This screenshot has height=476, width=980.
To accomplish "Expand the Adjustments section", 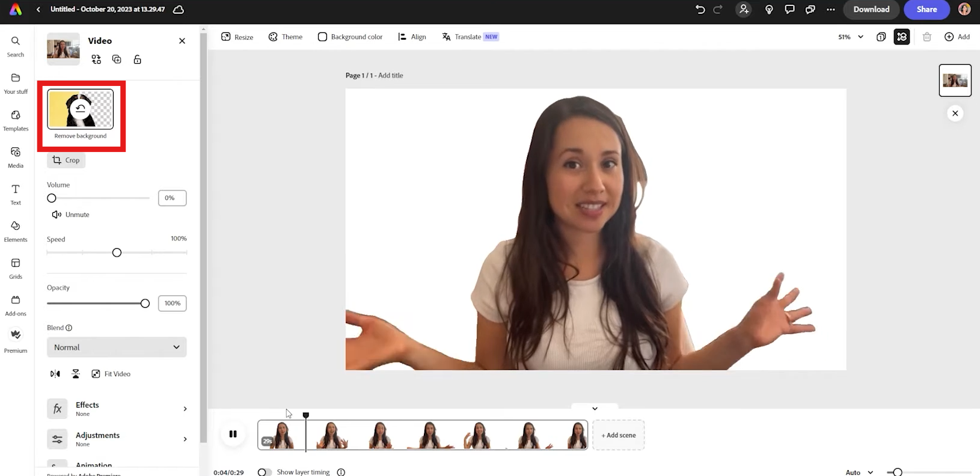I will pyautogui.click(x=117, y=439).
